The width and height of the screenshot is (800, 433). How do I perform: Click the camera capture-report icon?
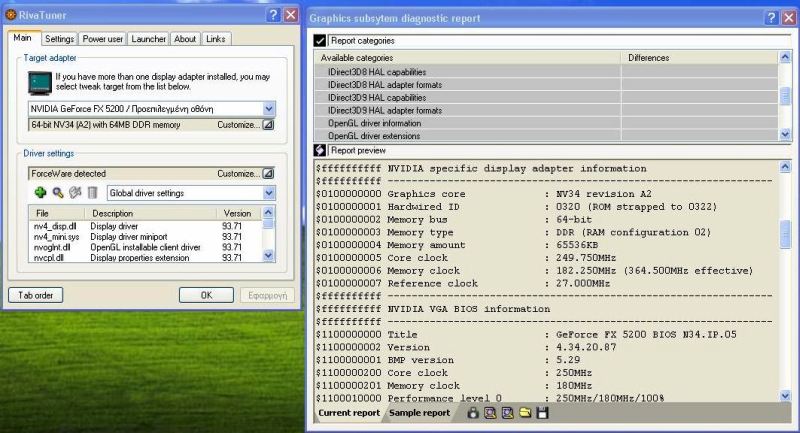click(x=473, y=413)
